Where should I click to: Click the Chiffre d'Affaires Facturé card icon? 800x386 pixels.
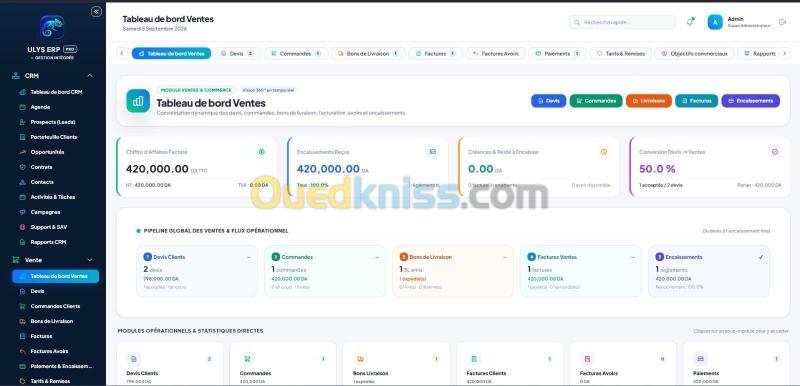pos(261,151)
